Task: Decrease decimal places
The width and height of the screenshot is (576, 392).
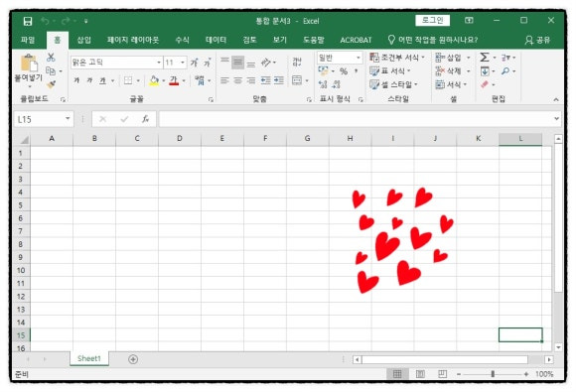Action: (336, 84)
